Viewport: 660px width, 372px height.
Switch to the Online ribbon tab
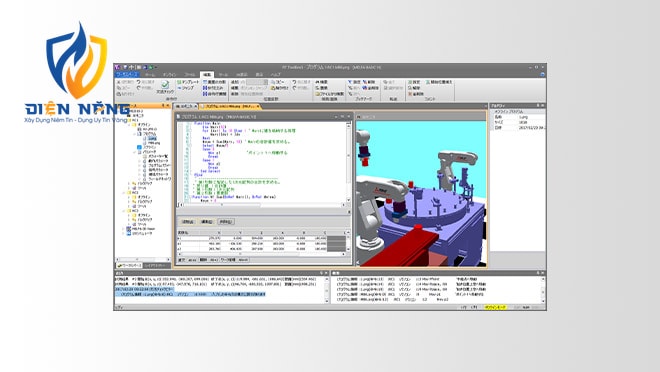click(170, 75)
